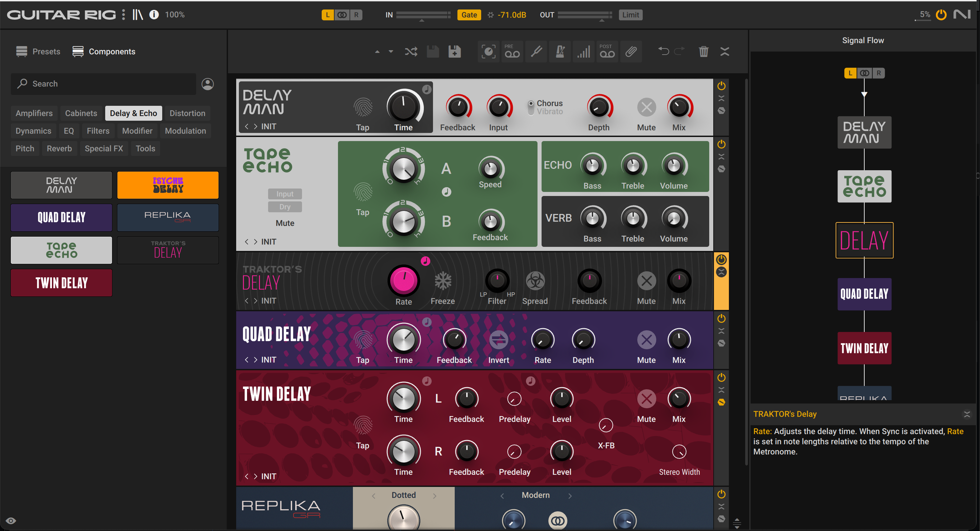This screenshot has width=980, height=531.
Task: Click the paperclip attachment icon
Action: tap(631, 51)
